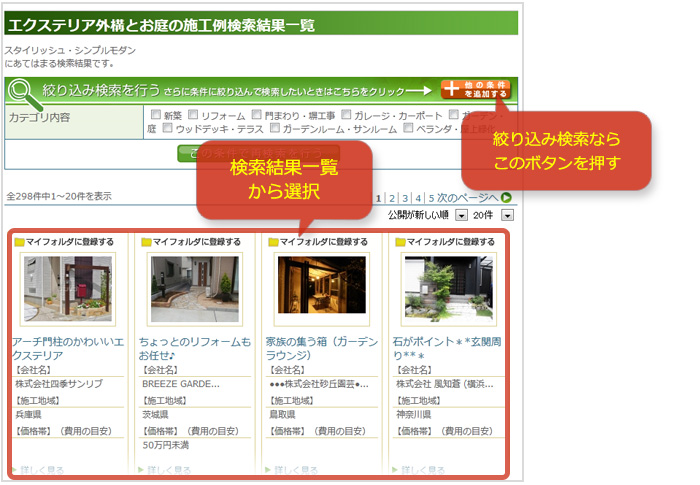700x485 pixels.
Task: Click region text 鳥取県
Action: pos(282,414)
